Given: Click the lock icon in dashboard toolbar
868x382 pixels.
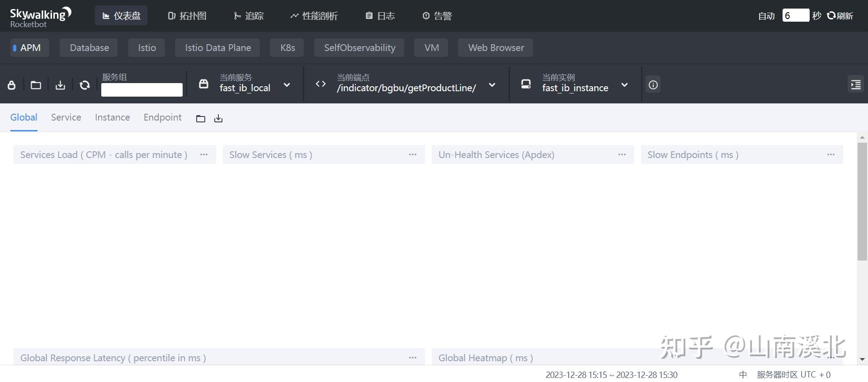Looking at the screenshot, I should pos(12,85).
